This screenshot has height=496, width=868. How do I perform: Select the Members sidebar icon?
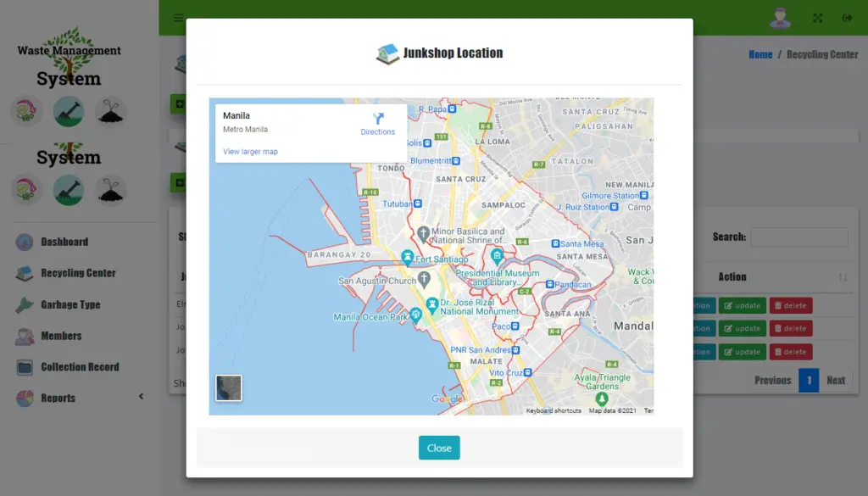click(x=24, y=336)
